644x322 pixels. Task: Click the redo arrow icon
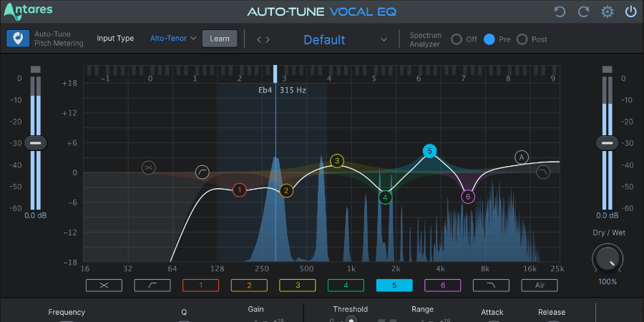tap(583, 12)
